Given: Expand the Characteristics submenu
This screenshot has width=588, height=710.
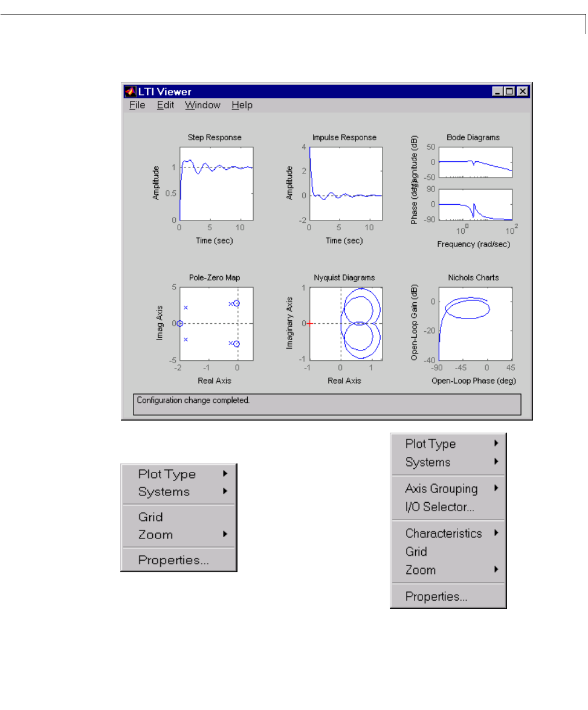Looking at the screenshot, I should pos(448,534).
